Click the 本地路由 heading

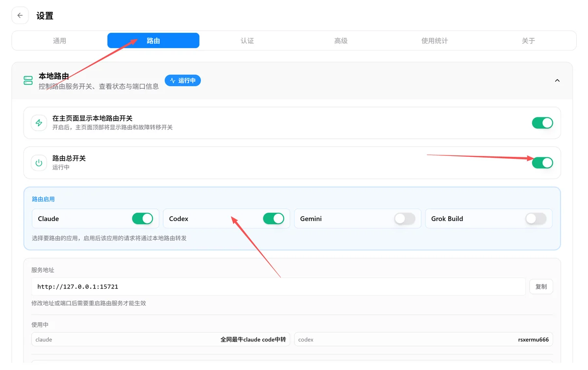(54, 76)
